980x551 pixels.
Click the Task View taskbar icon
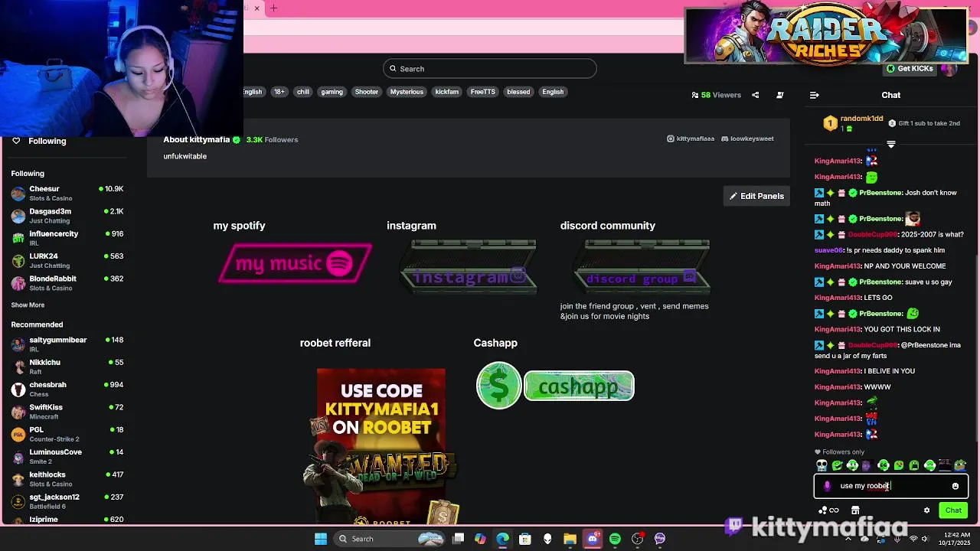pos(458,539)
